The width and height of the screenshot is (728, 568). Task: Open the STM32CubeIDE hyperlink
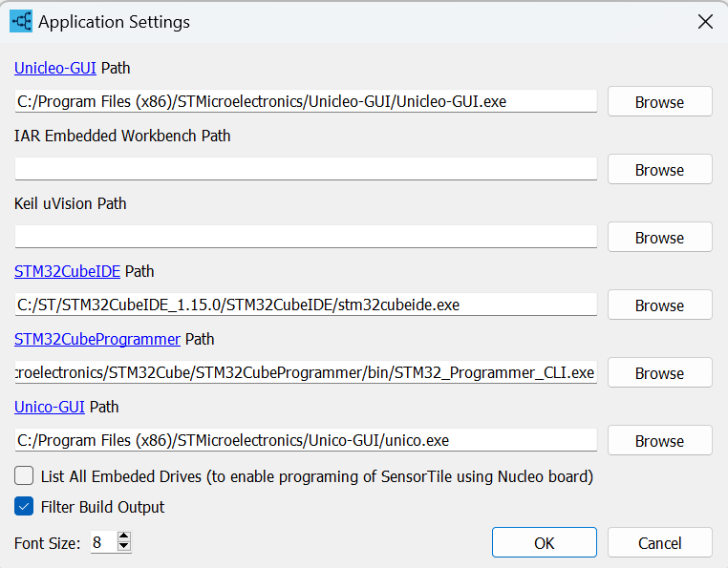(x=68, y=271)
